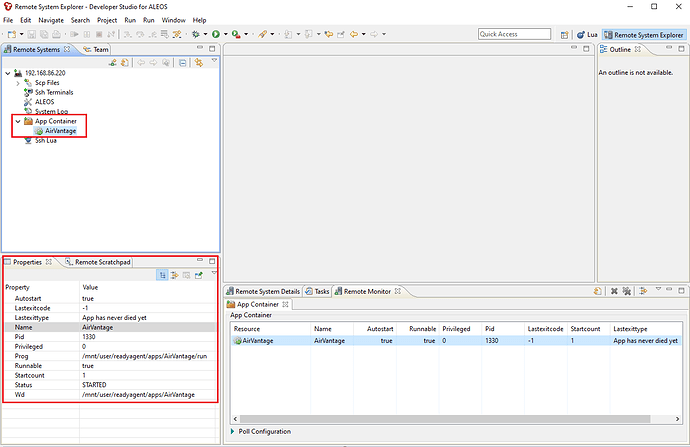Maximize the Outline view
Image resolution: width=690 pixels, height=447 pixels.
pyautogui.click(x=681, y=49)
